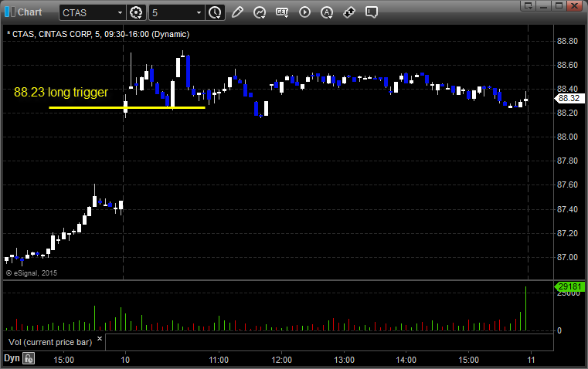Click the 29181 volume value tag
This screenshot has width=588, height=369.
tap(569, 286)
